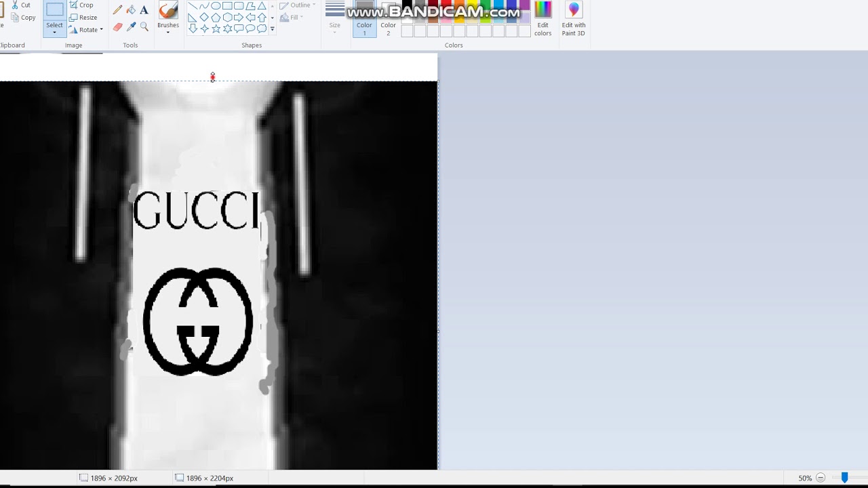Choose the Oval shape

216,6
